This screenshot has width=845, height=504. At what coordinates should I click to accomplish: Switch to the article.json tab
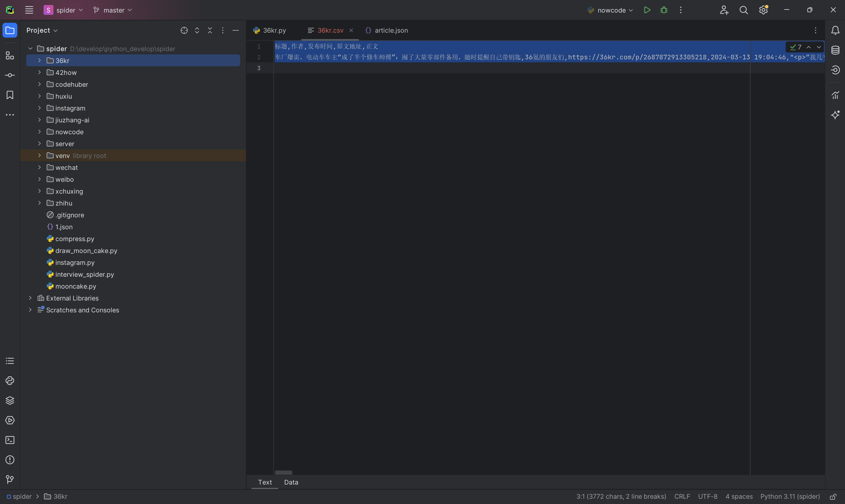click(391, 30)
